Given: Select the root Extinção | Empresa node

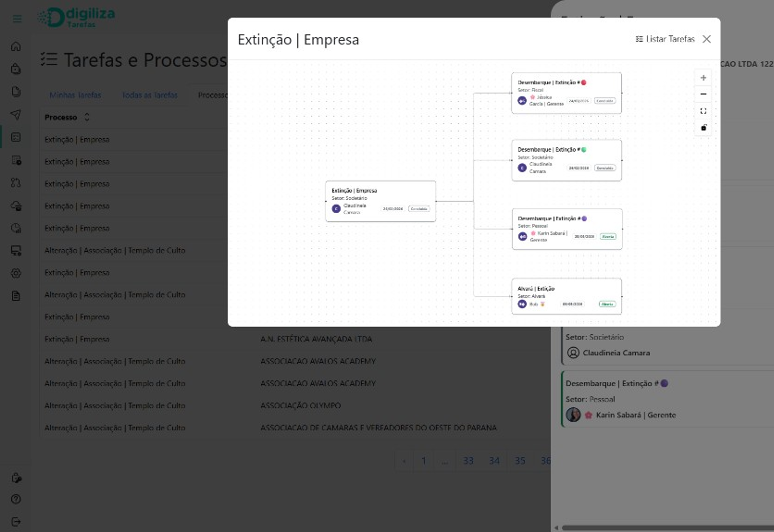Looking at the screenshot, I should coord(380,201).
